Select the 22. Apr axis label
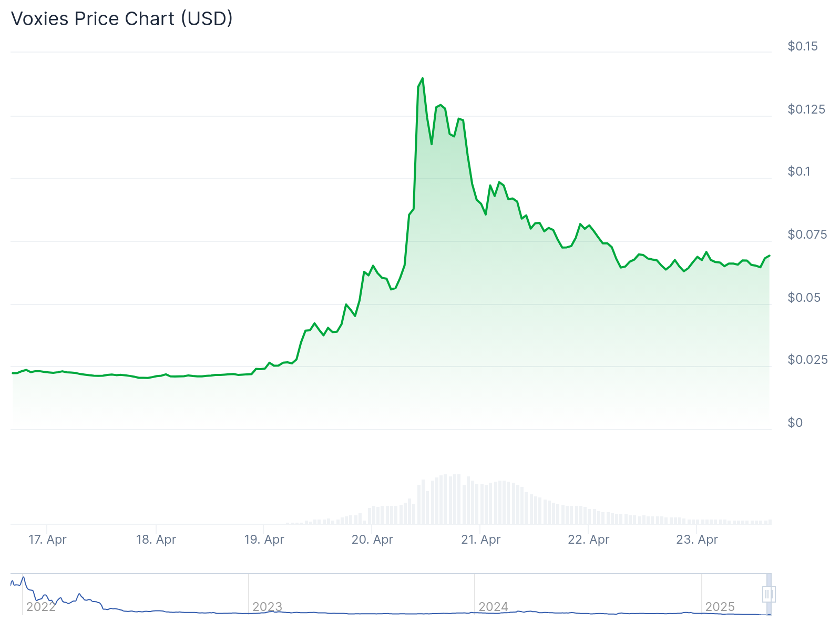The image size is (840, 631). point(588,540)
